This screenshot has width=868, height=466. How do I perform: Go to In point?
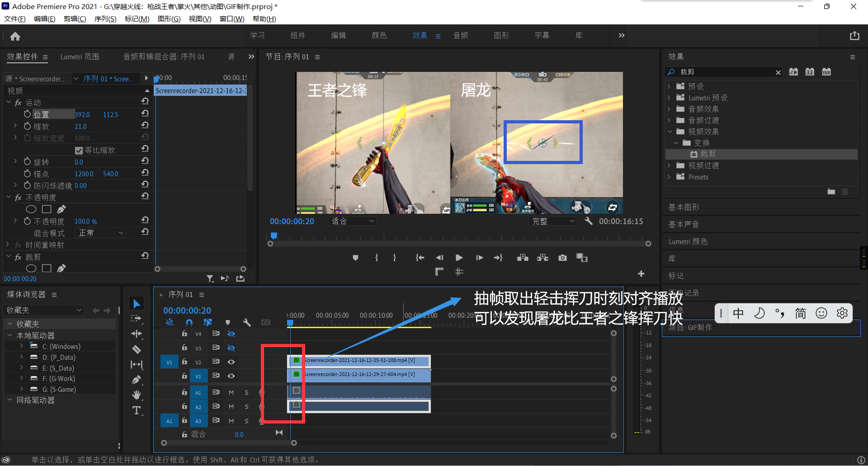[420, 258]
